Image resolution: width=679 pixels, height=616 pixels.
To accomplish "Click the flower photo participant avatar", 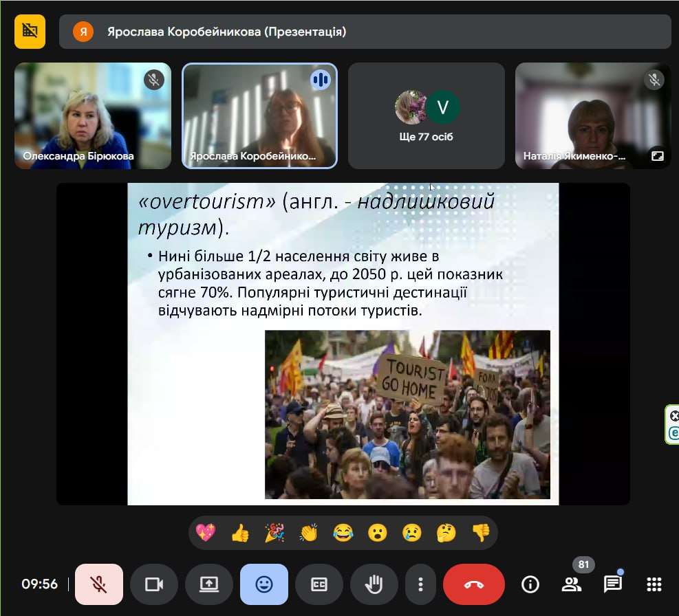I will point(410,107).
